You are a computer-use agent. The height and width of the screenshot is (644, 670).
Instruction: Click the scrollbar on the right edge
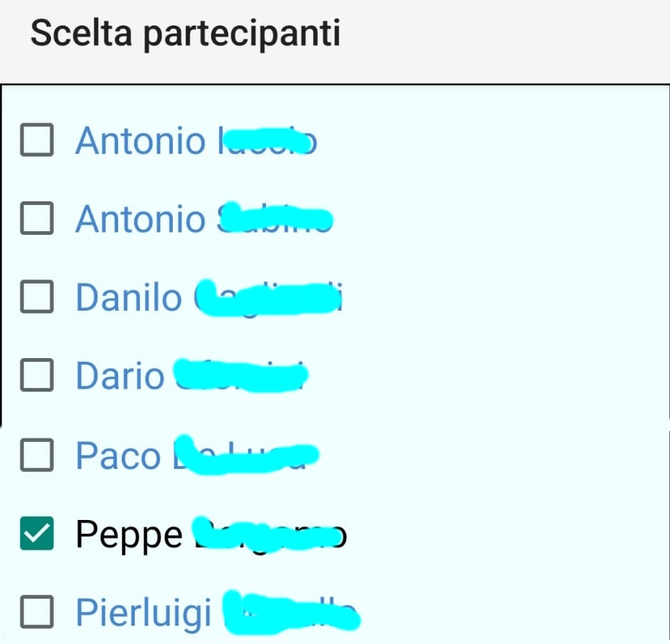pos(667,255)
